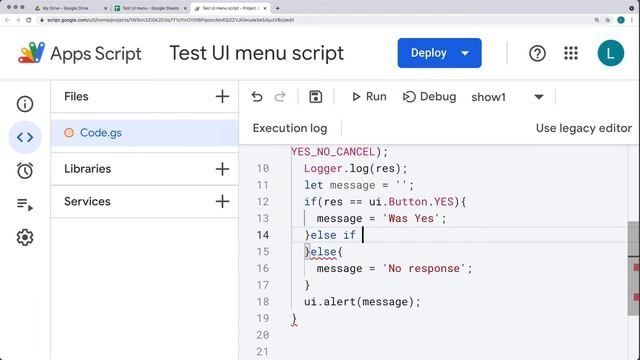The image size is (640, 360).
Task: Debug the selected function
Action: click(x=429, y=97)
